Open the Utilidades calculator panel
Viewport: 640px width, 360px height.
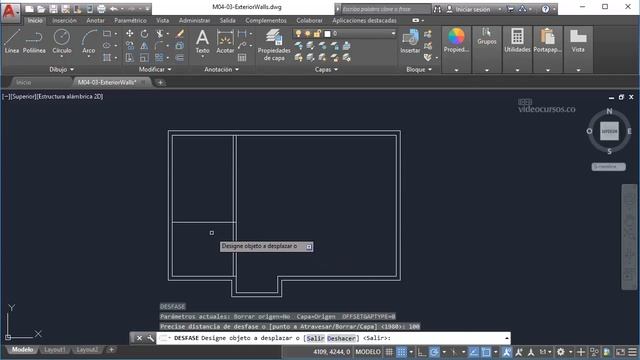pyautogui.click(x=517, y=41)
